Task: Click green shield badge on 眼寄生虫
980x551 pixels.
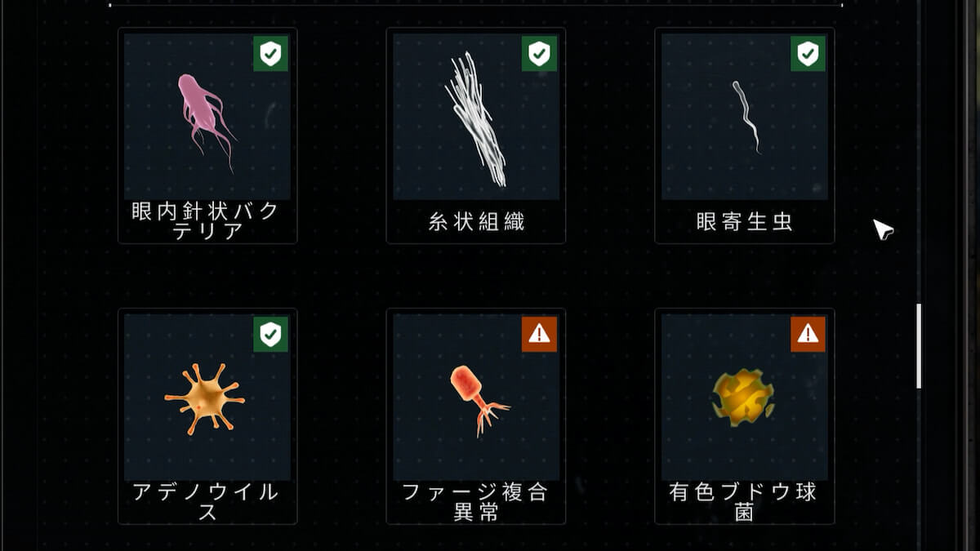Action: [808, 54]
